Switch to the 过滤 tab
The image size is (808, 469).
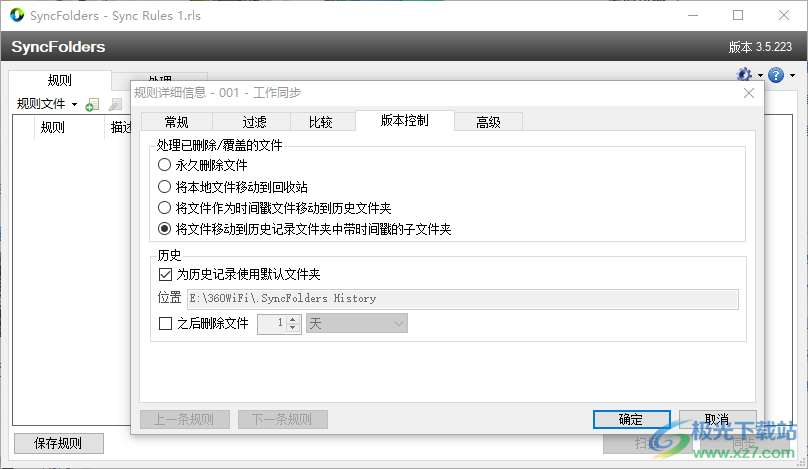254,122
